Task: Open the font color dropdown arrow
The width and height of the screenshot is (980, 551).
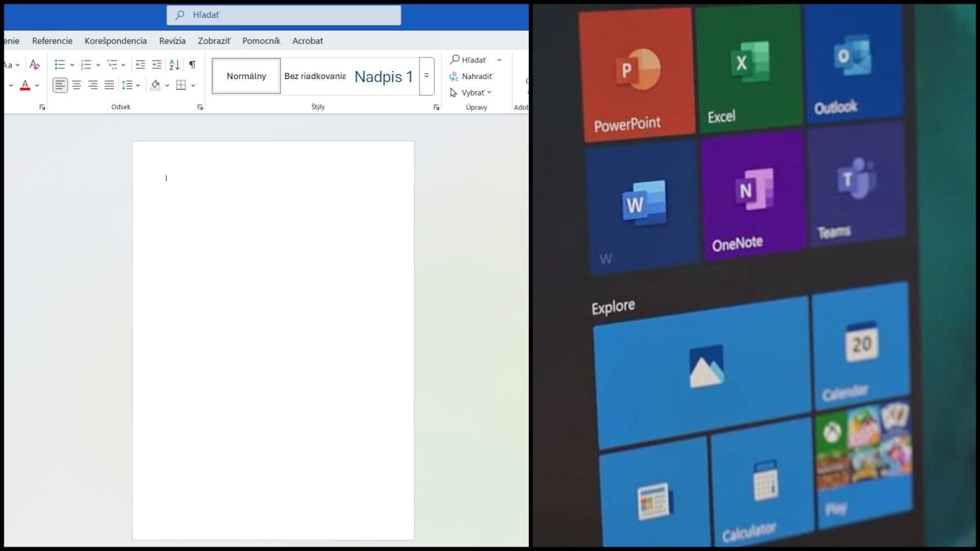Action: (37, 85)
